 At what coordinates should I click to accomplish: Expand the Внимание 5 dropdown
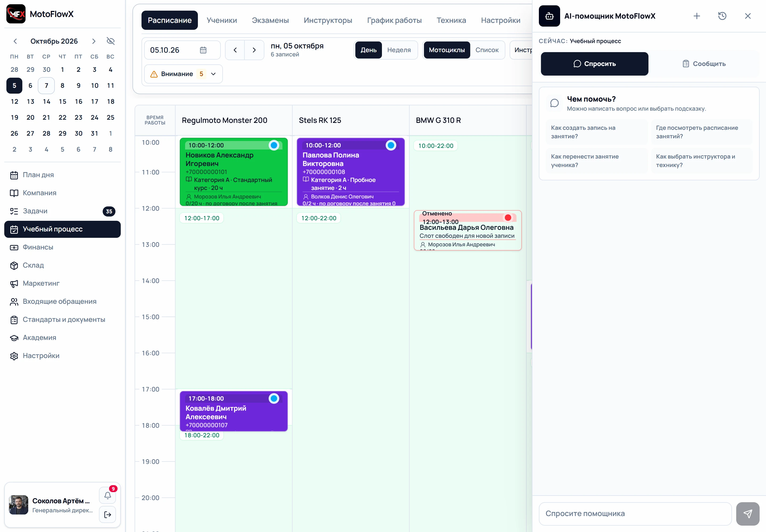183,74
